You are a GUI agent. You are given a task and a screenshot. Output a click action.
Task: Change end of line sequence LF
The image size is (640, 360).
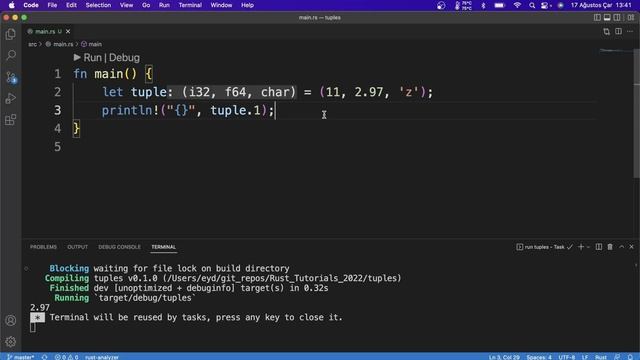point(585,357)
